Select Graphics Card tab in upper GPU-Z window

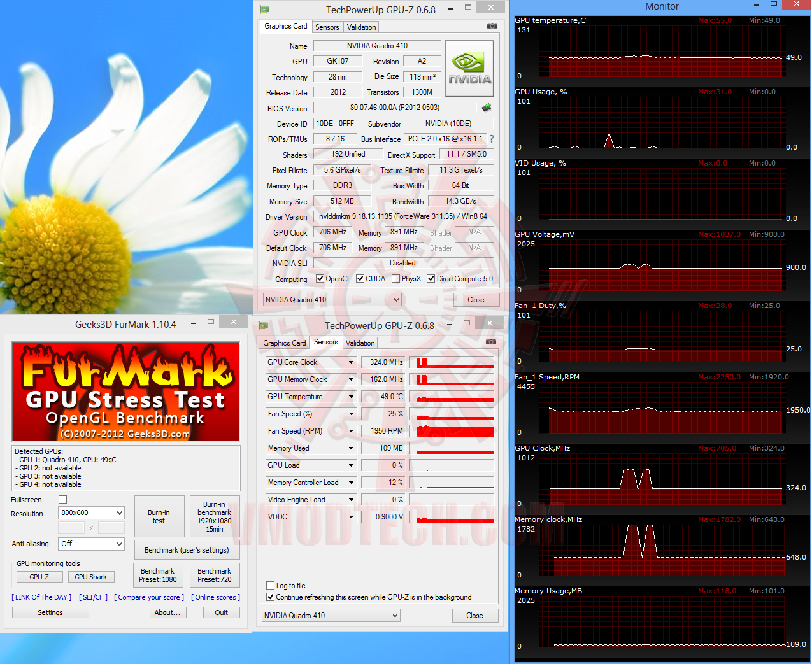(x=285, y=26)
